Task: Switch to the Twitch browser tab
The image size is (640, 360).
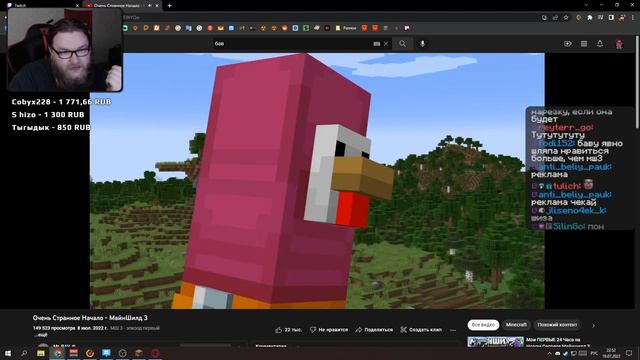Action: pos(41,5)
